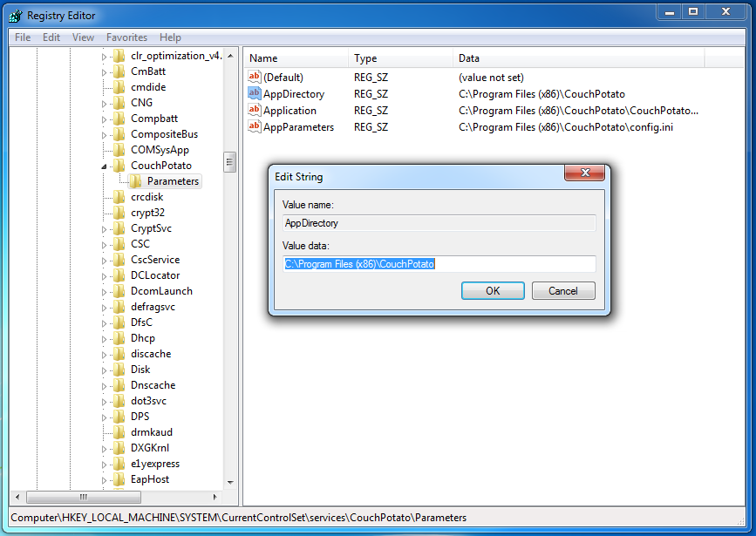Select the discache tree item

click(x=151, y=354)
